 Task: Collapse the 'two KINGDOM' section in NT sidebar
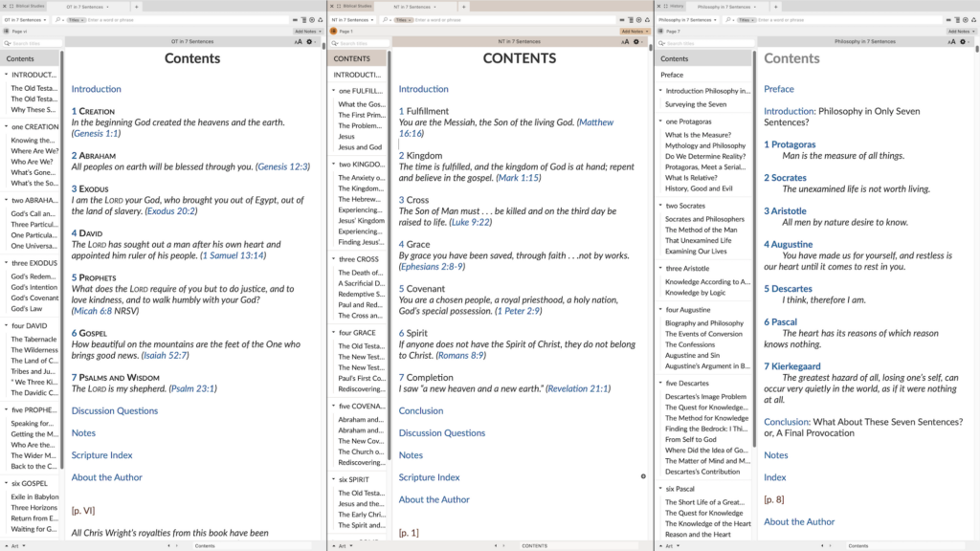pos(333,164)
